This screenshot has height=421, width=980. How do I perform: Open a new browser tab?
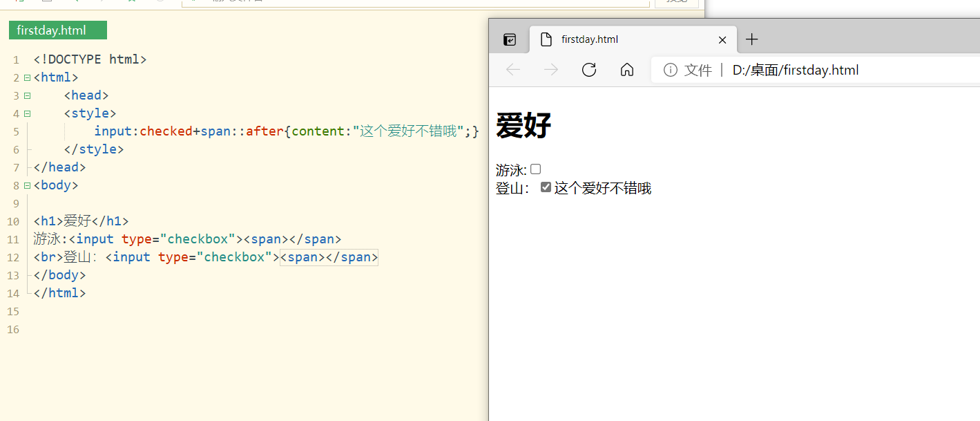pyautogui.click(x=752, y=39)
